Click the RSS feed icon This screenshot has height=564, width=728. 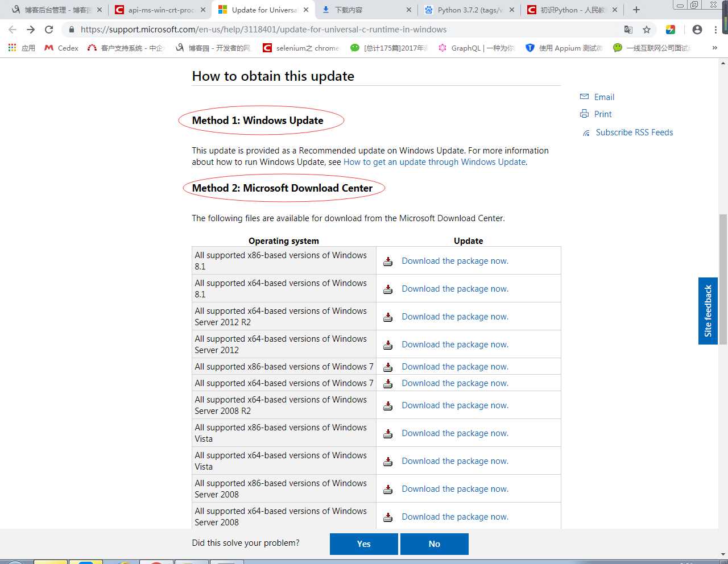pyautogui.click(x=586, y=133)
